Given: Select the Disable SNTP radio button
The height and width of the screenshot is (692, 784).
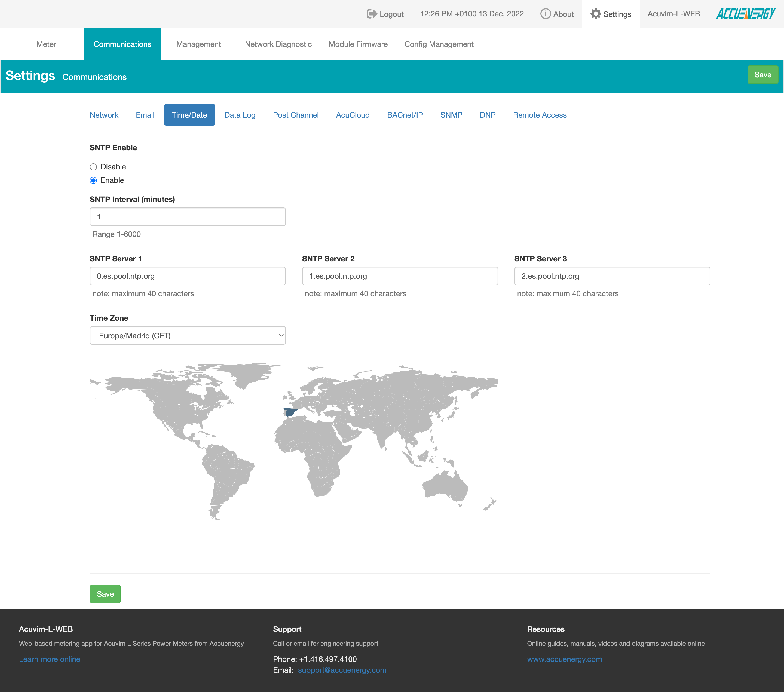Looking at the screenshot, I should 93,167.
